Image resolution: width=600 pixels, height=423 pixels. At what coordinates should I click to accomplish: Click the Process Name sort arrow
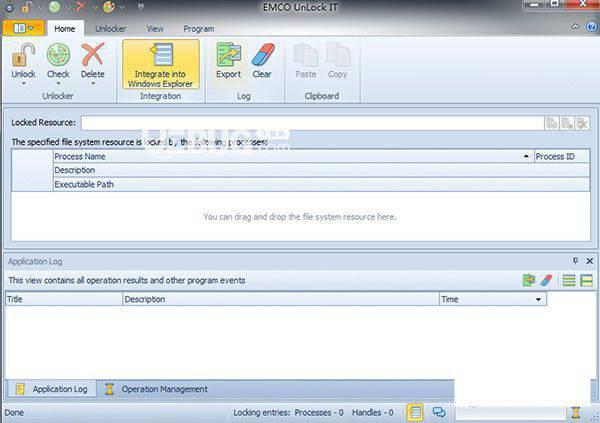(526, 156)
